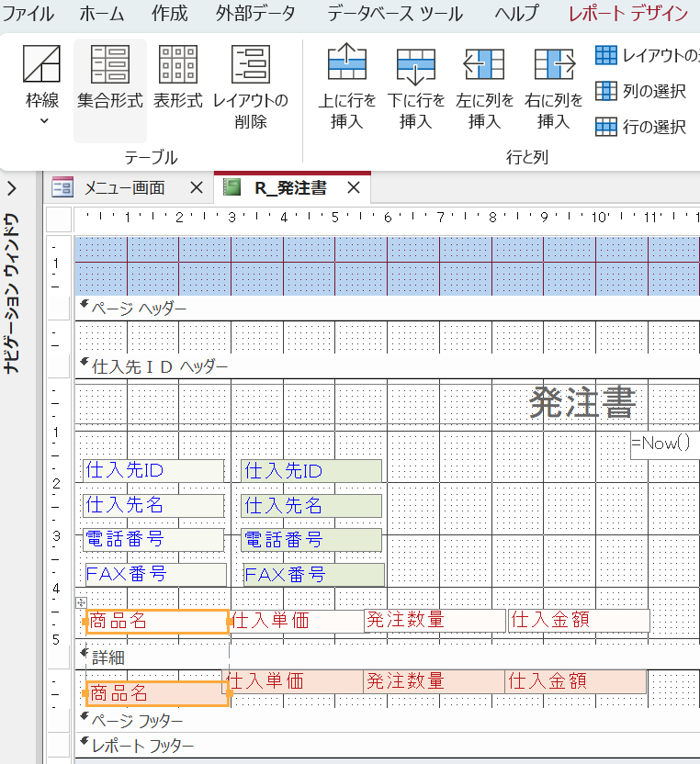The height and width of the screenshot is (764, 700).
Task: Open the 枠線 gridlines dropdown
Action: pyautogui.click(x=42, y=85)
